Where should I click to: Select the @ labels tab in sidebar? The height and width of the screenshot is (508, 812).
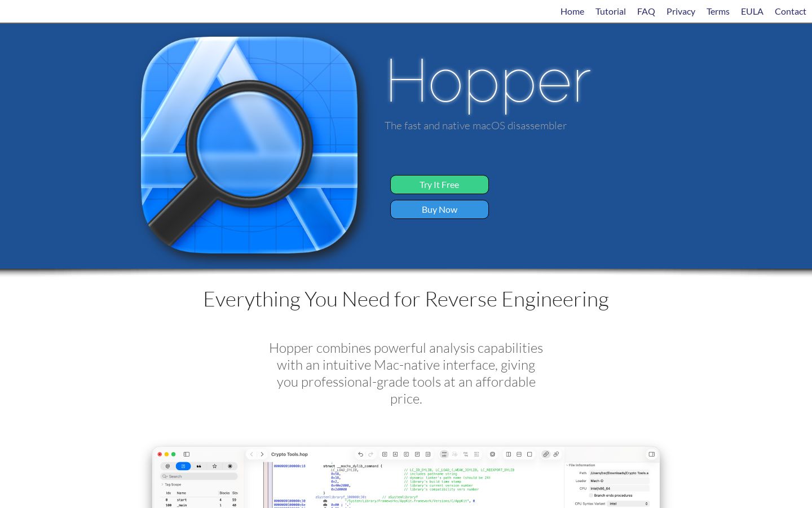167,466
